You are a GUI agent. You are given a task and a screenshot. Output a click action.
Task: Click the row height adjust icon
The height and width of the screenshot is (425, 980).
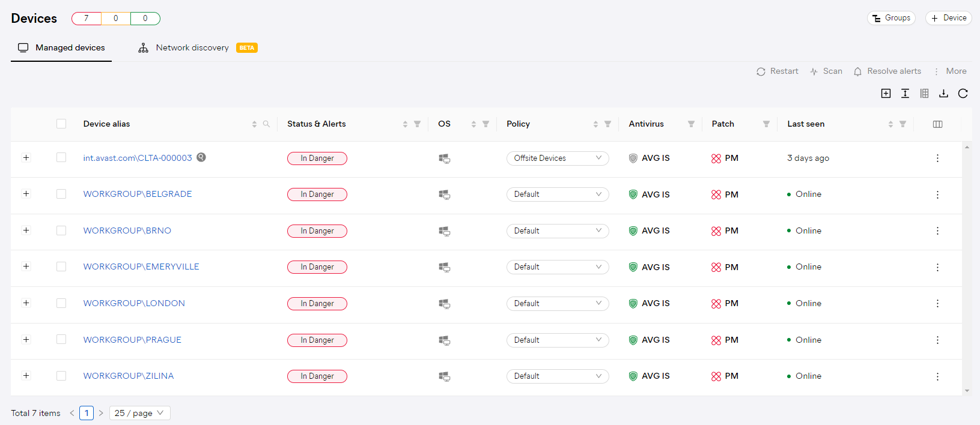click(x=905, y=93)
